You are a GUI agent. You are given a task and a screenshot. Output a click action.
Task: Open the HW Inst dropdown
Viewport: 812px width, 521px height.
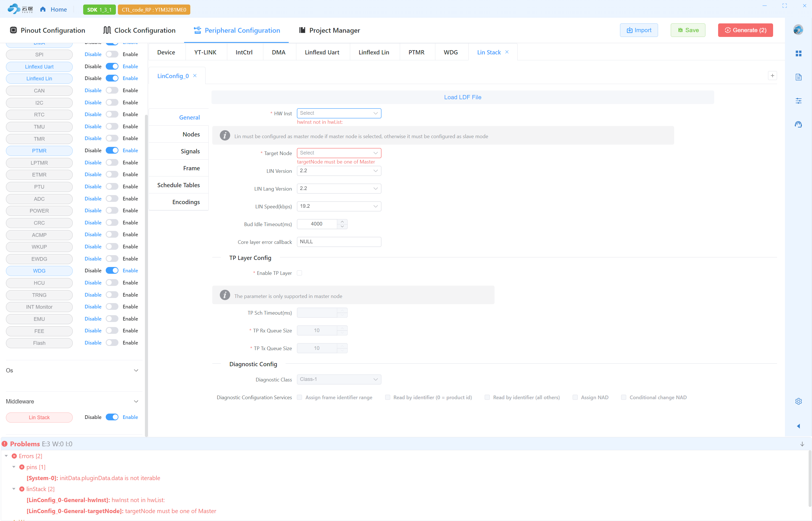[339, 113]
